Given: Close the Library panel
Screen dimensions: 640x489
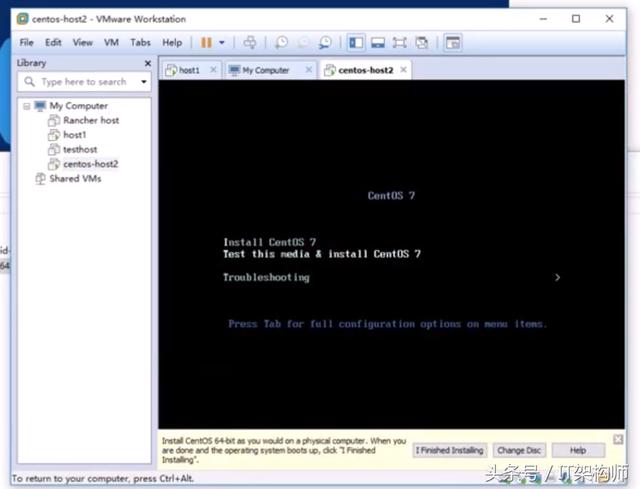Looking at the screenshot, I should point(148,63).
